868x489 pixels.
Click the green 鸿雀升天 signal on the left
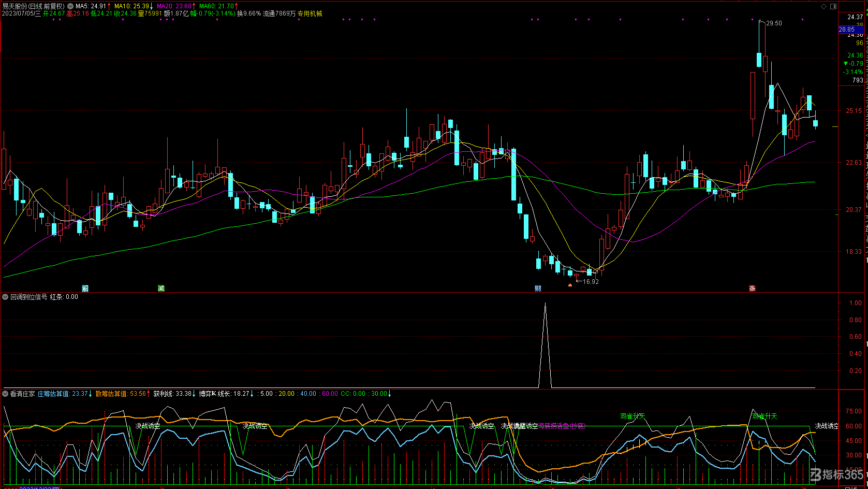(x=632, y=416)
